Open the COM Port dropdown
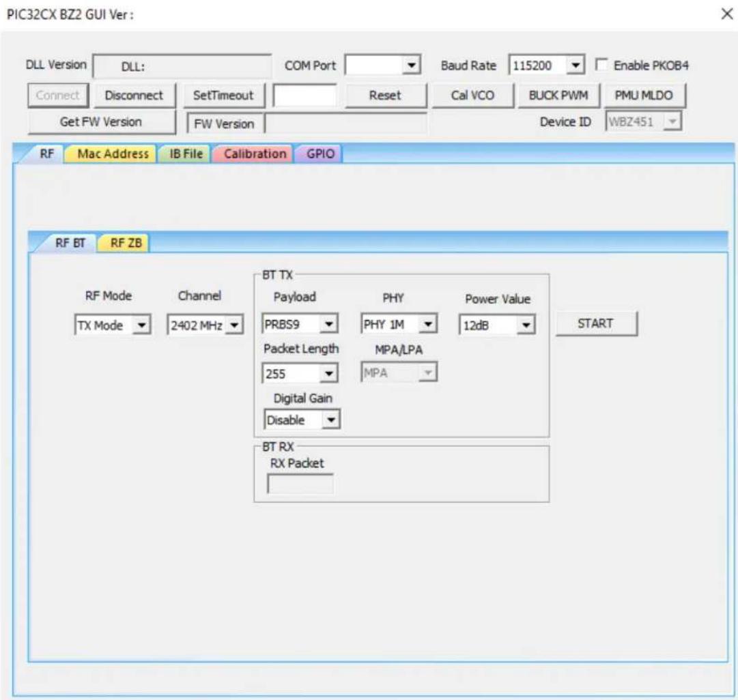The image size is (738, 700). tap(382, 65)
